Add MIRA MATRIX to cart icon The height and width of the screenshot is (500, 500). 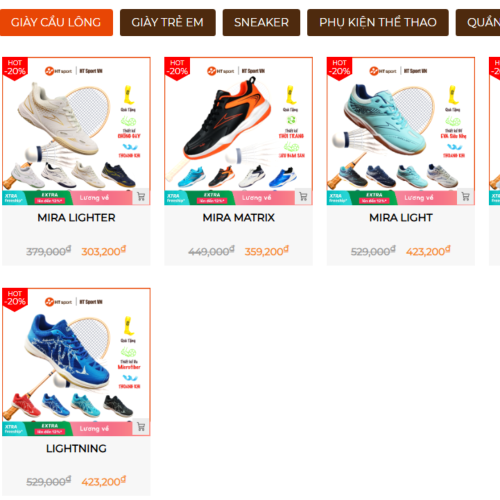(303, 197)
